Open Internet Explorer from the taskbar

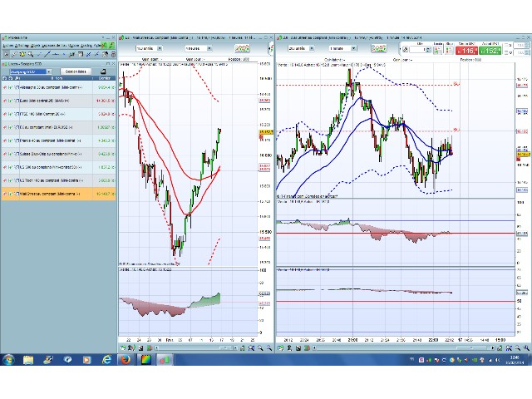[x=107, y=360]
